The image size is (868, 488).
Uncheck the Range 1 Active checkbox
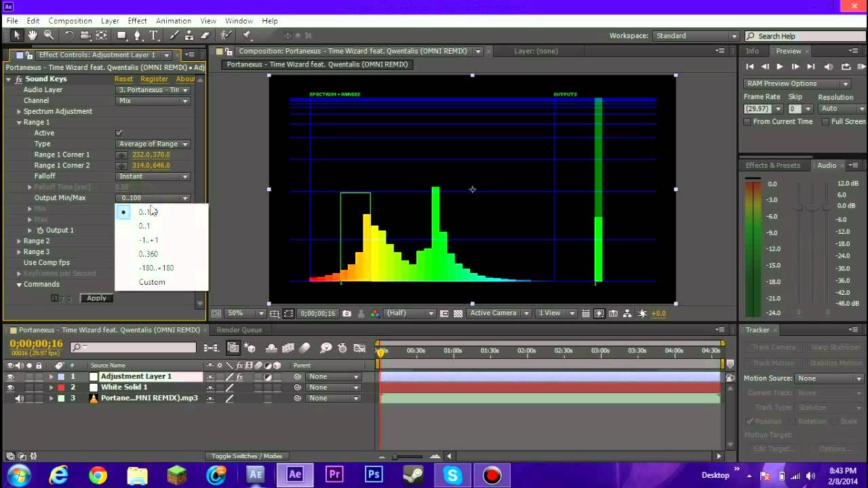tap(119, 133)
